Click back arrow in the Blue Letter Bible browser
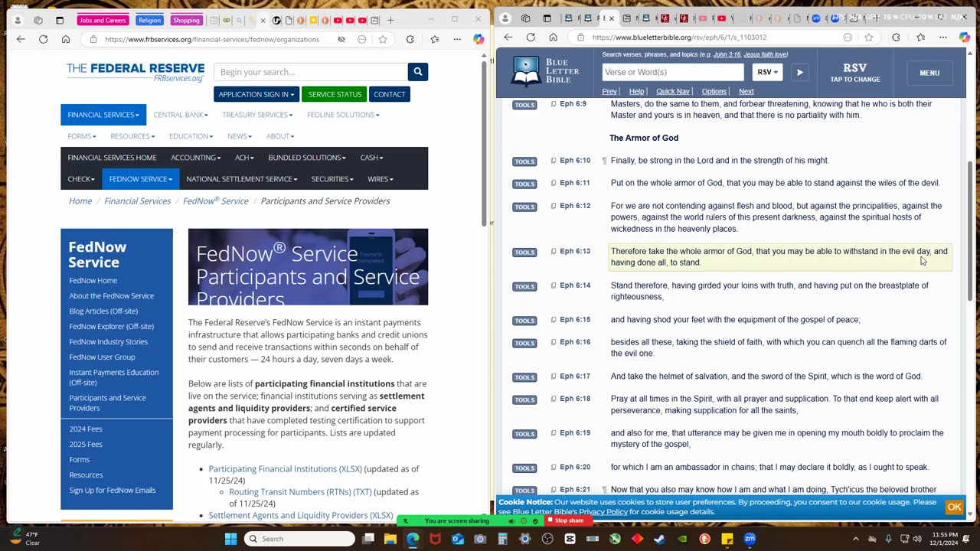The height and width of the screenshot is (551, 980). [508, 37]
